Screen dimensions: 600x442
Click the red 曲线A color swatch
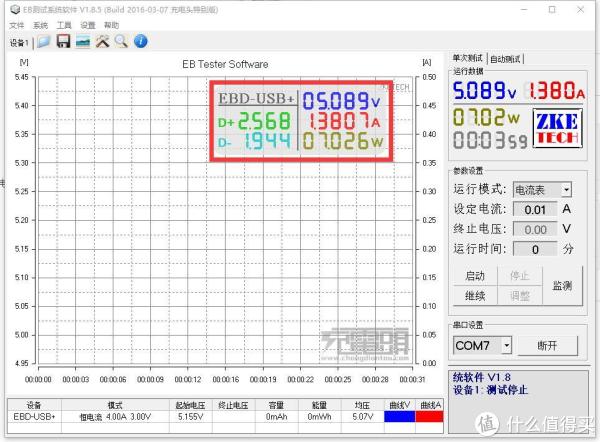pyautogui.click(x=430, y=416)
